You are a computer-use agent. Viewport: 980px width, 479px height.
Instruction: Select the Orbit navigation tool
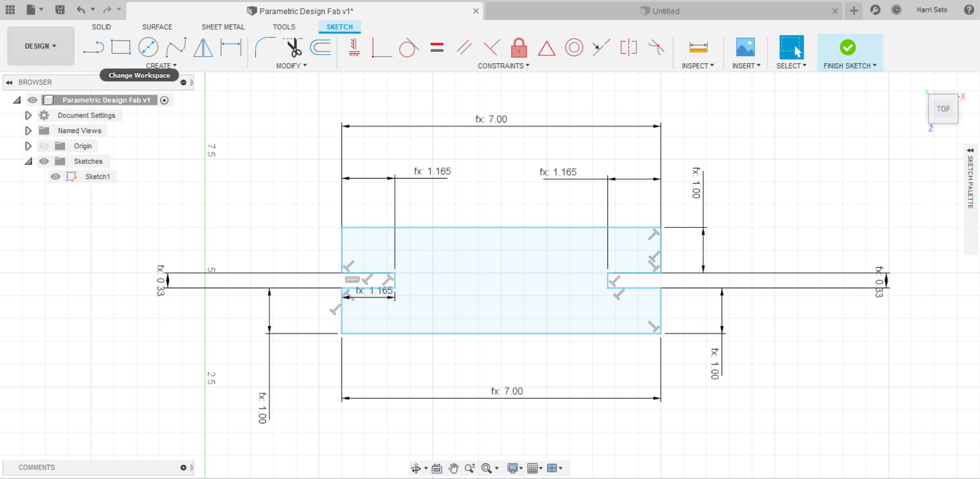[416, 468]
